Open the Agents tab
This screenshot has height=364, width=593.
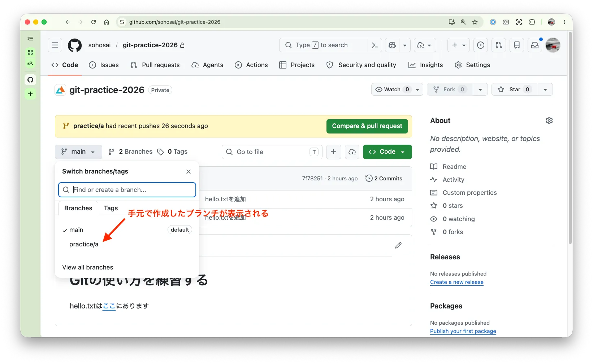(x=207, y=65)
